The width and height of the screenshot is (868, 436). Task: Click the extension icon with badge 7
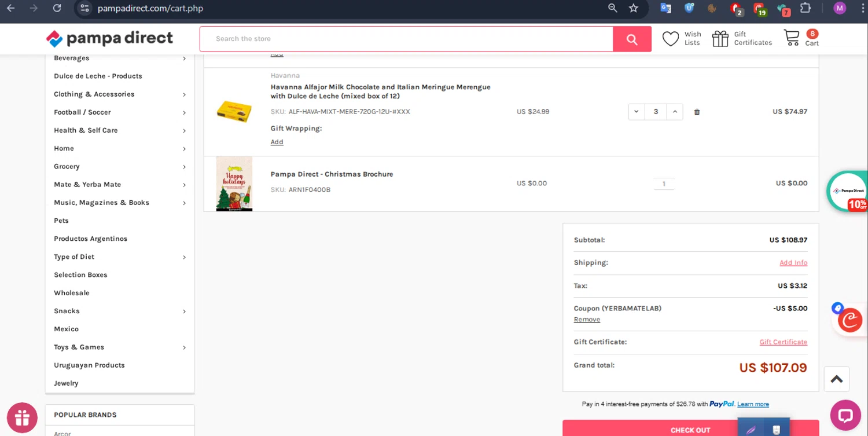point(783,9)
